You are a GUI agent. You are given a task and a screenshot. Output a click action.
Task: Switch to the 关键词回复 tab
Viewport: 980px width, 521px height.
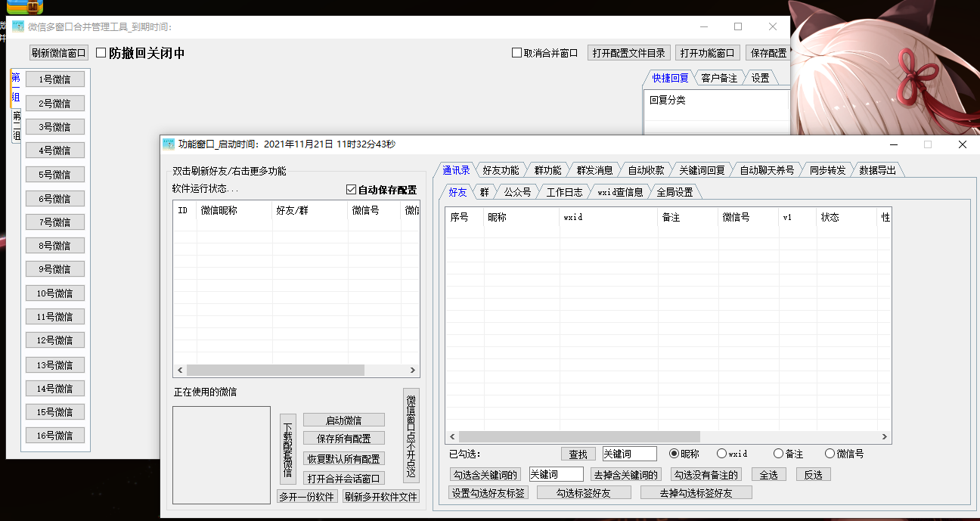[702, 170]
